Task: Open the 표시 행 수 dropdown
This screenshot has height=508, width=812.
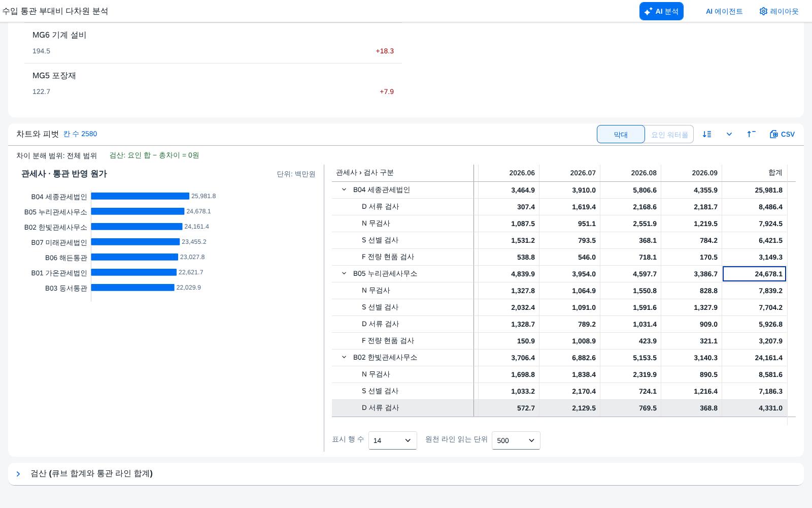Action: [392, 440]
